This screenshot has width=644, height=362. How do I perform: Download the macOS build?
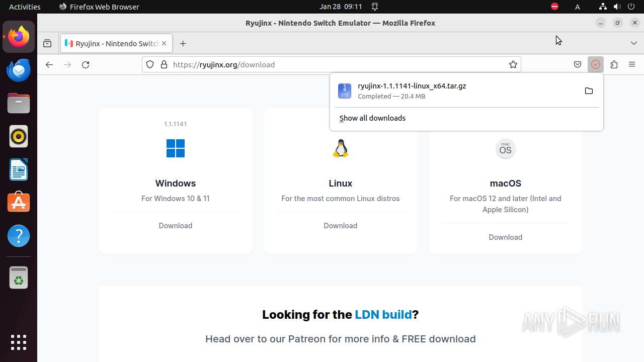click(506, 237)
